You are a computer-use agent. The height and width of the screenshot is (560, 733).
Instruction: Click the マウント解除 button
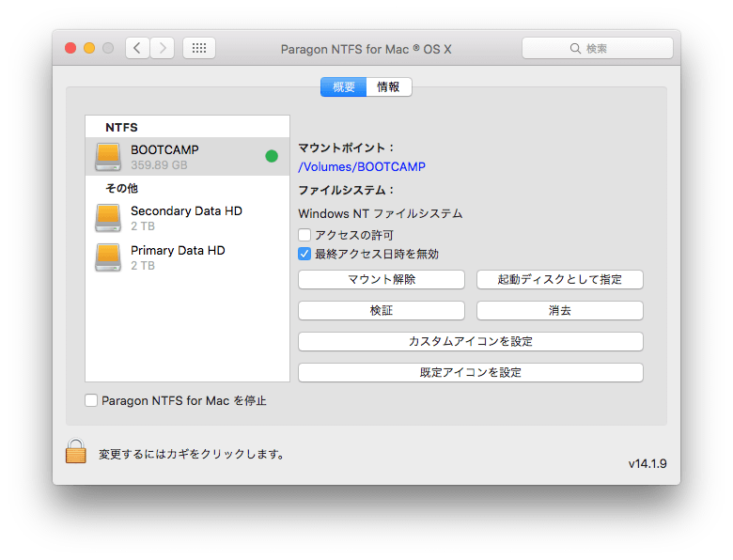click(x=382, y=280)
